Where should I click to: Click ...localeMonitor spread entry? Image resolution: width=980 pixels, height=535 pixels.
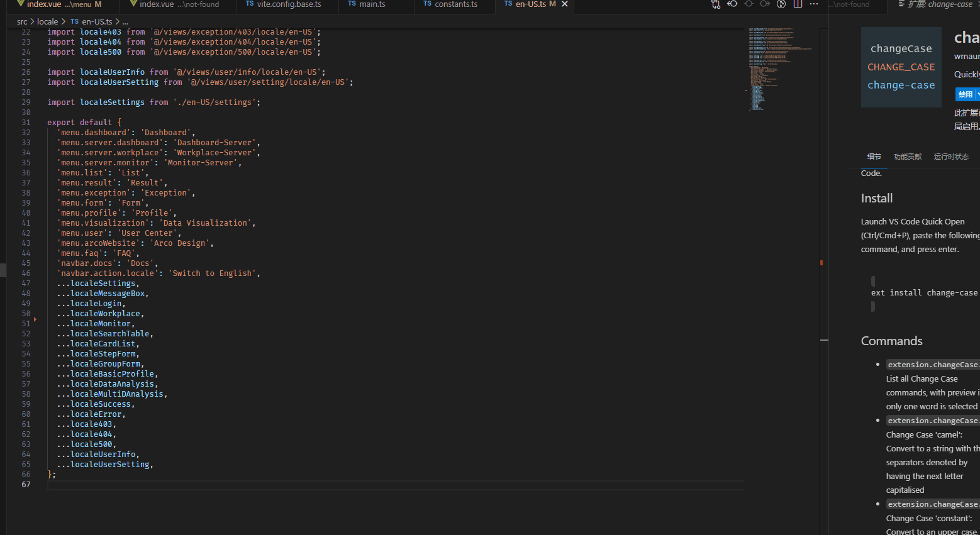[x=96, y=324]
